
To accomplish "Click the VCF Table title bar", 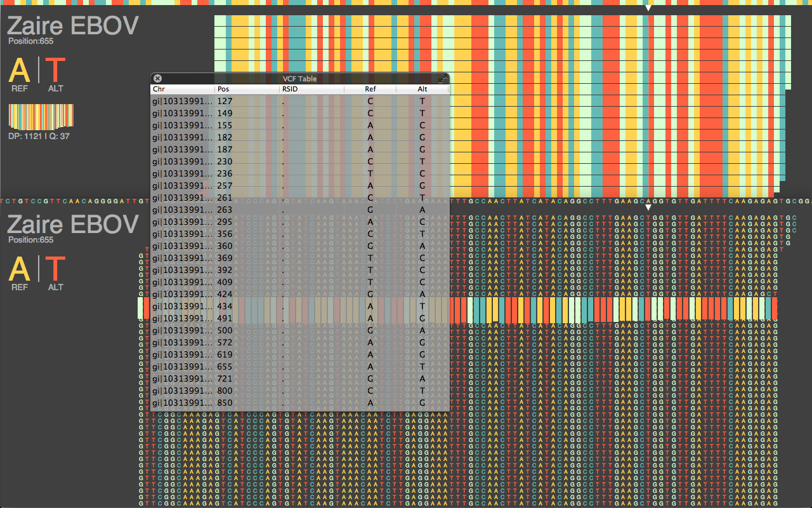I will point(299,78).
